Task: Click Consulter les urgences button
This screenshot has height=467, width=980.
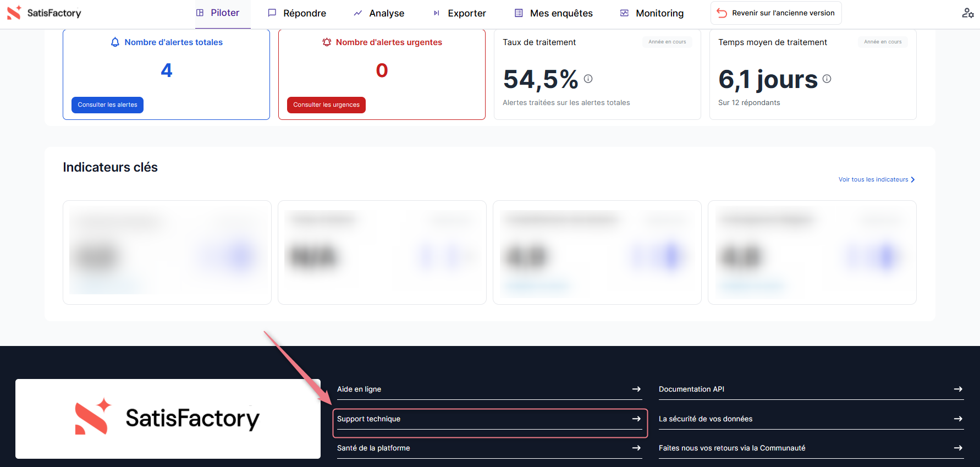Action: click(326, 105)
